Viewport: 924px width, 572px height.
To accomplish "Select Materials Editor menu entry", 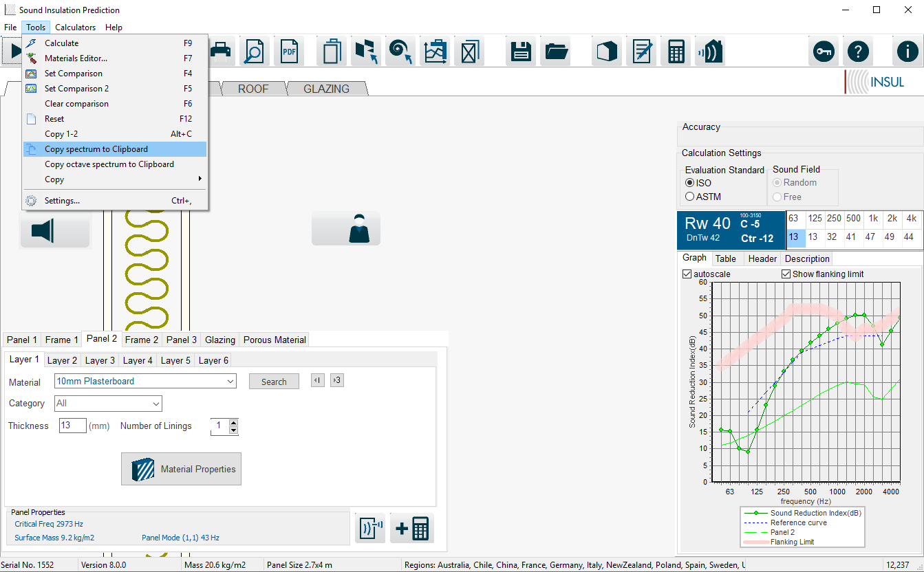I will point(114,58).
